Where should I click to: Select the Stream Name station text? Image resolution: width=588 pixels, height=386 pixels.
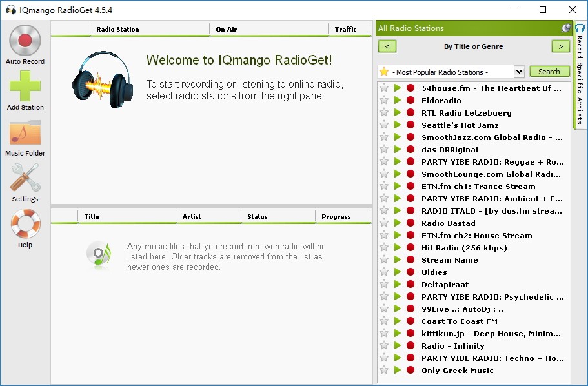point(450,260)
